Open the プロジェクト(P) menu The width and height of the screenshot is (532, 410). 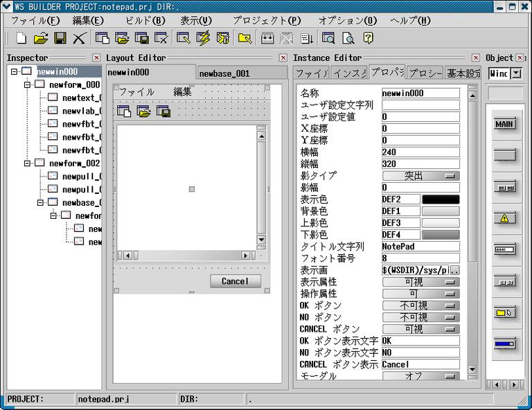[x=267, y=21]
